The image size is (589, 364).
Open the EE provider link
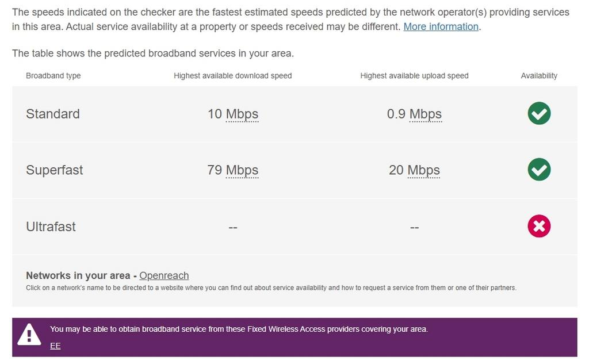click(55, 346)
